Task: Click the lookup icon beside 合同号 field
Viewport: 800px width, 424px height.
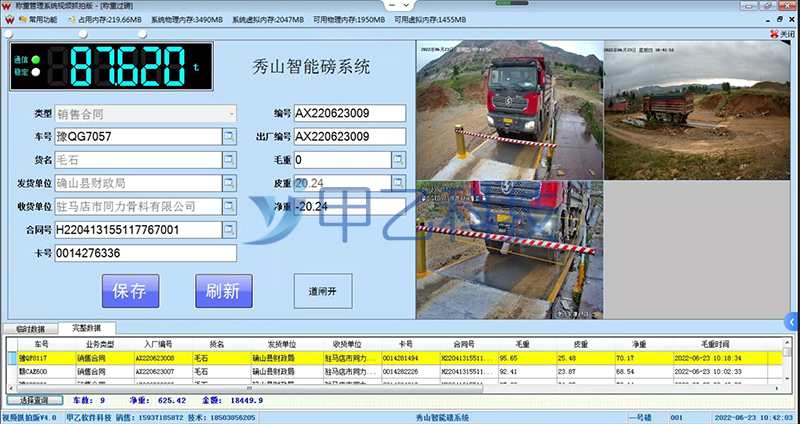Action: 229,231
